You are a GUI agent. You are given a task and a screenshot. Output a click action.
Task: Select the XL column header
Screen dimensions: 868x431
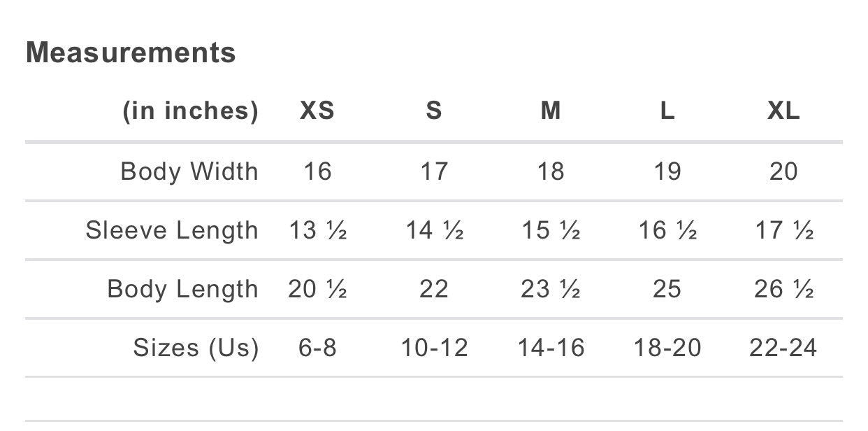(x=783, y=111)
